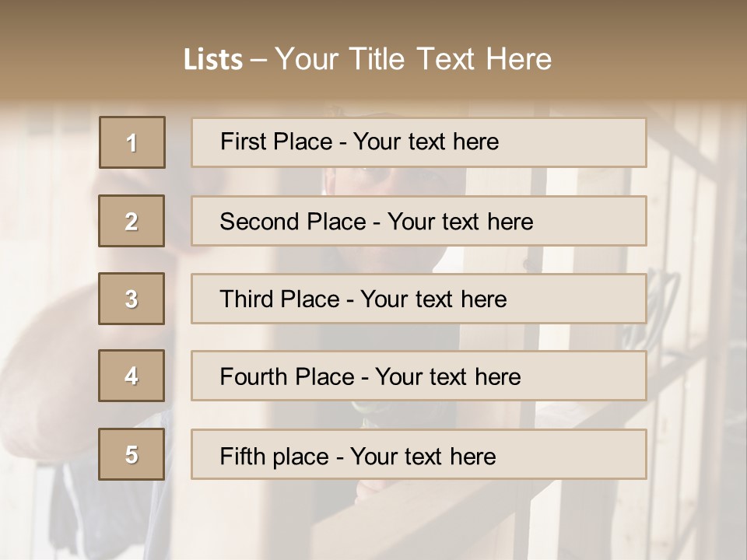747x560 pixels.
Task: Click the brown header band above the title
Action: point(373,17)
